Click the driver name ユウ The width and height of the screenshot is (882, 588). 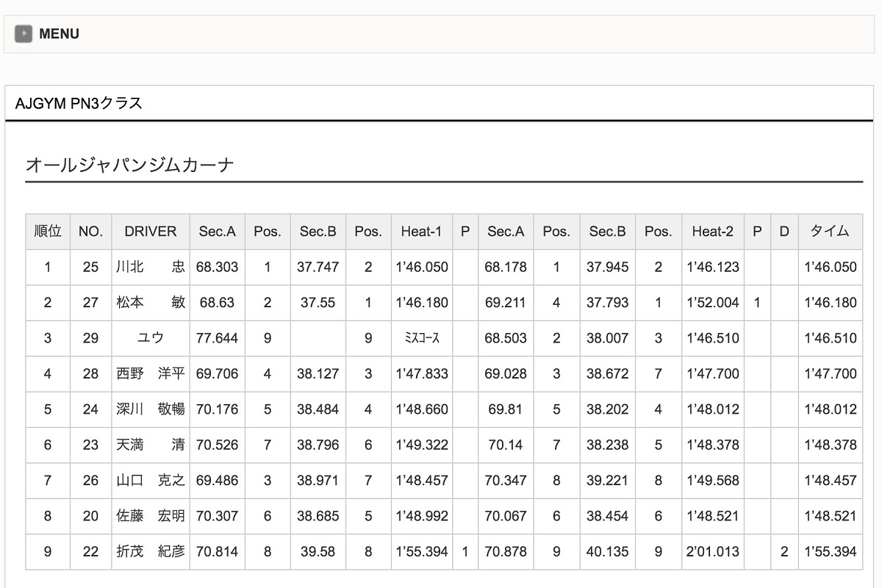coord(151,338)
